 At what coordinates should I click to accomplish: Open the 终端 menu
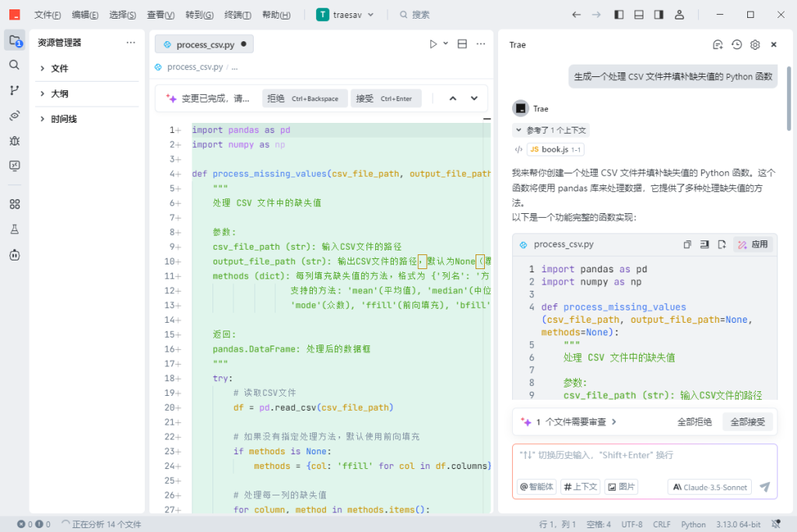tap(237, 15)
